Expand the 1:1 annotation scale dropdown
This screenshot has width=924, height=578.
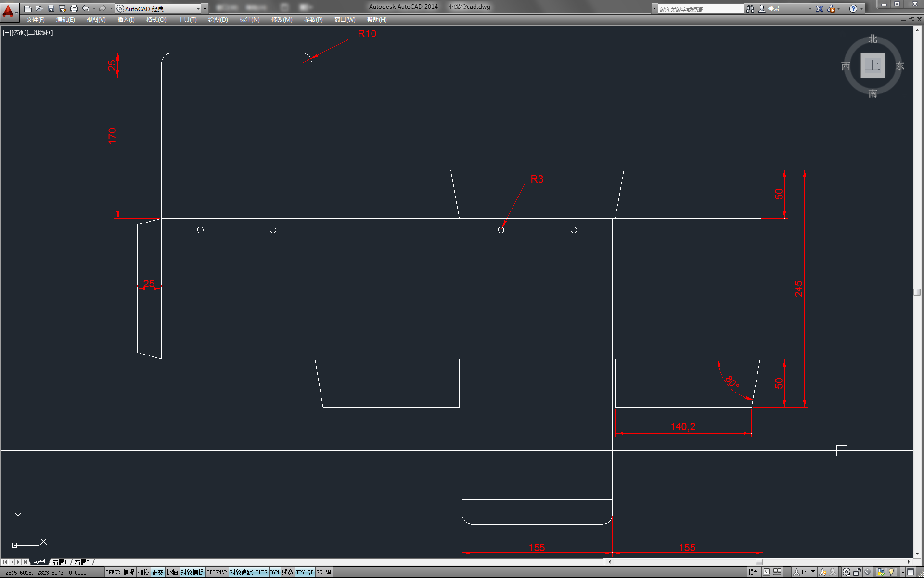coord(813,572)
